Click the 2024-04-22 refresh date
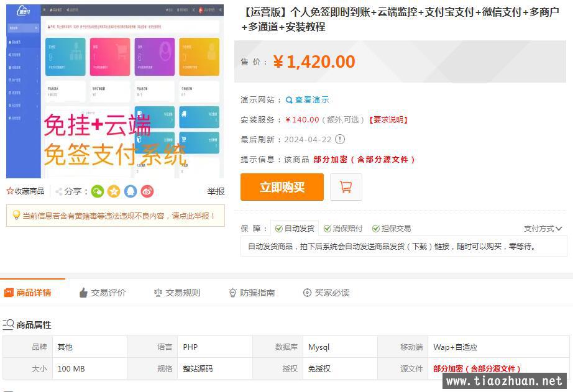 coord(308,140)
